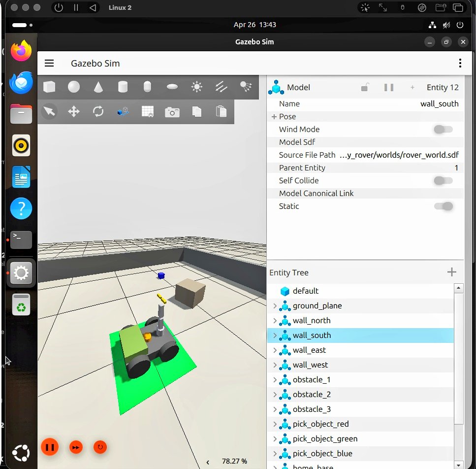Click the Source File Path value
476x469 pixels.
[399, 155]
